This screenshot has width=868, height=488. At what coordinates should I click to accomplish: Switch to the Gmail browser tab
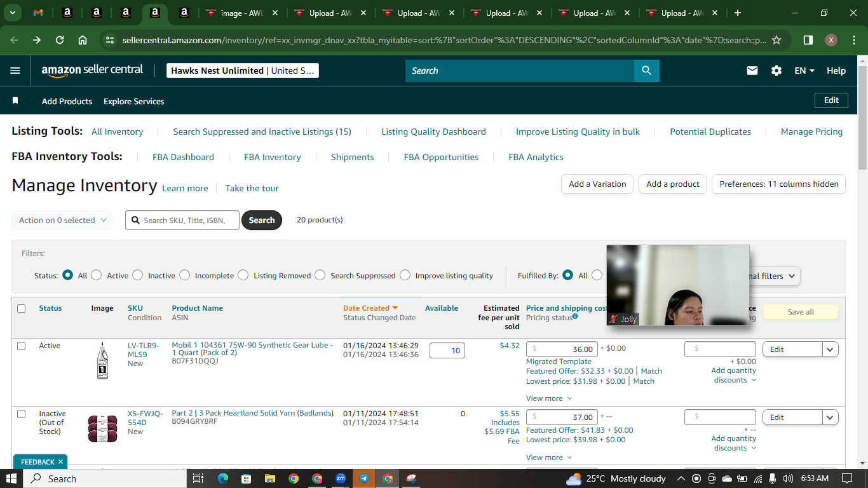38,13
